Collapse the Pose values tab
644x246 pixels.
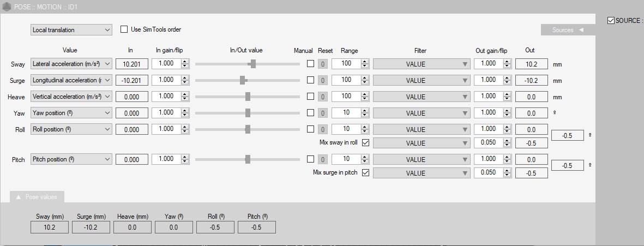[19, 196]
